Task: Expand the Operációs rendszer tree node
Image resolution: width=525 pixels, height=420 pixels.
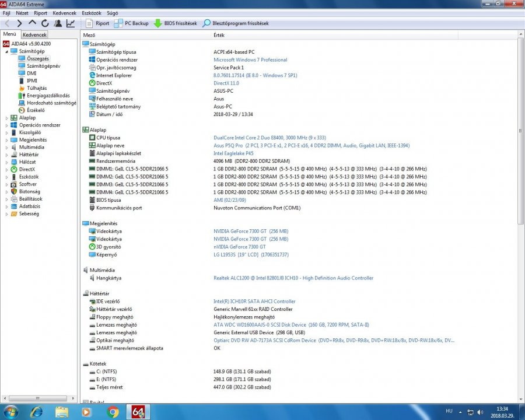Action: [6, 125]
